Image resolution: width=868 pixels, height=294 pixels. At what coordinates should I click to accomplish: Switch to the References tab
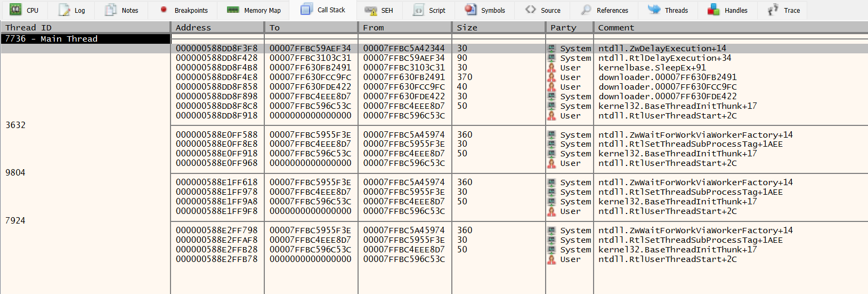pos(604,10)
